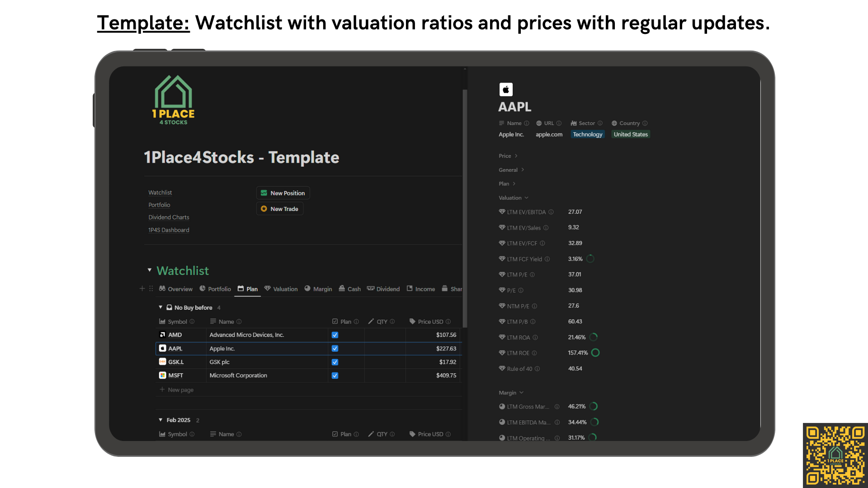
Task: Expand the Plan property section in the AAPL panel
Action: (507, 184)
